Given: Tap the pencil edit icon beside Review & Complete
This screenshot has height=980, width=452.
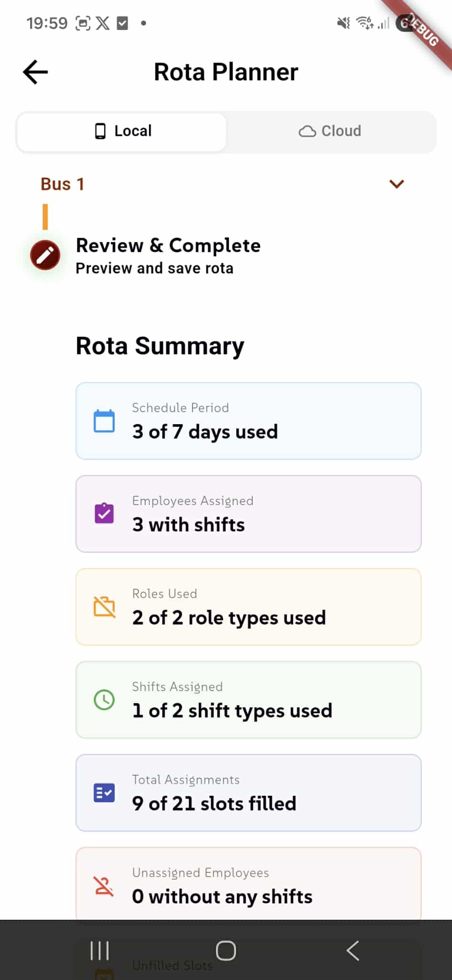Looking at the screenshot, I should click(44, 255).
